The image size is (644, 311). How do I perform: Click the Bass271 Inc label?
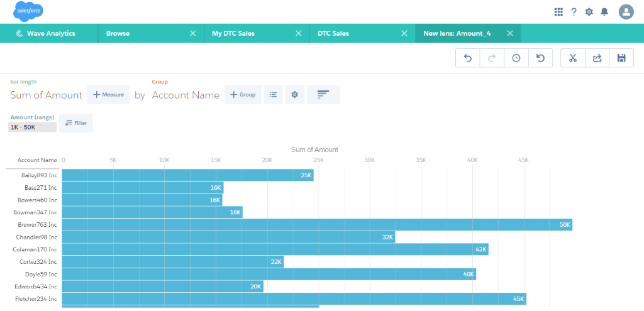(x=41, y=187)
